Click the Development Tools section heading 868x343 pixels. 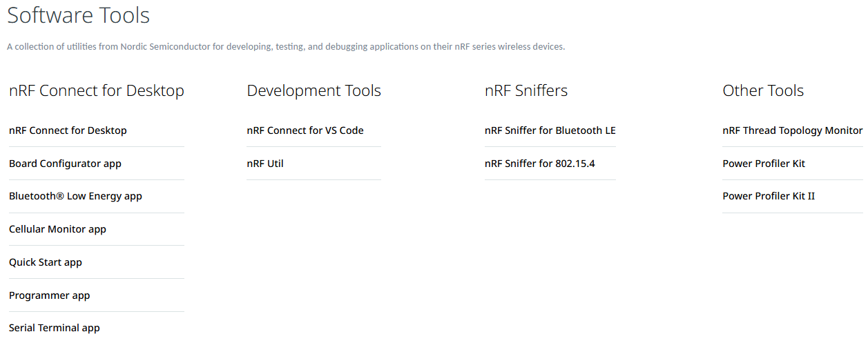[x=314, y=90]
